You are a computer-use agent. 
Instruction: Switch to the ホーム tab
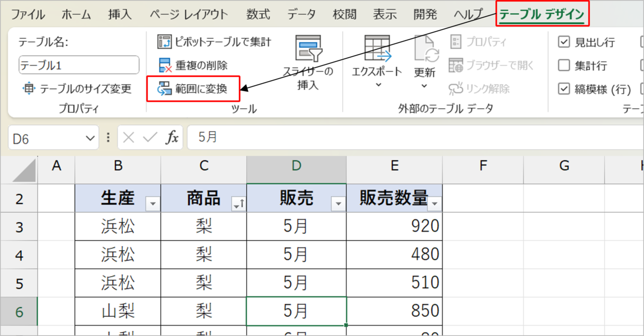pyautogui.click(x=76, y=15)
